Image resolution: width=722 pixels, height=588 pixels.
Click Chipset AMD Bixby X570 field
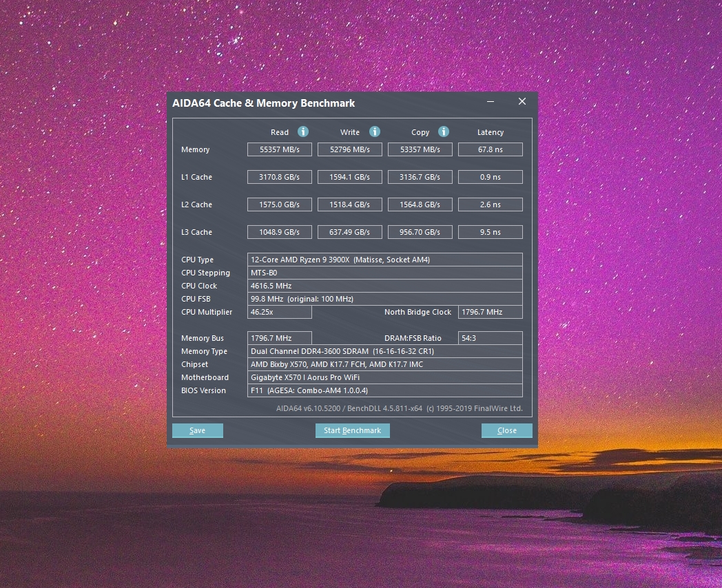[385, 364]
